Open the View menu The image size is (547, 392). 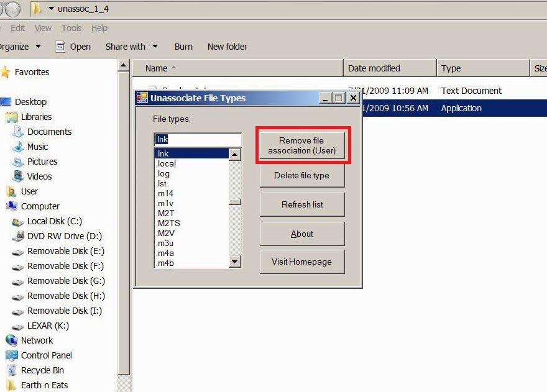click(x=42, y=28)
